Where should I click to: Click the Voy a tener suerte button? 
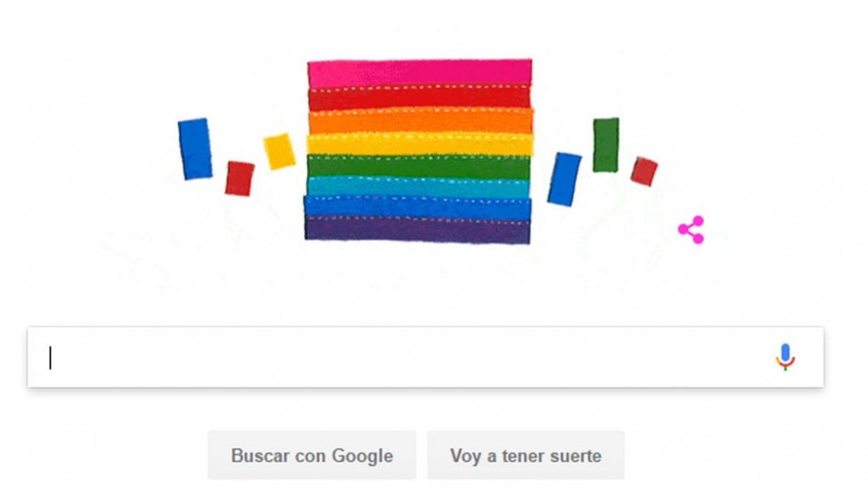[526, 455]
